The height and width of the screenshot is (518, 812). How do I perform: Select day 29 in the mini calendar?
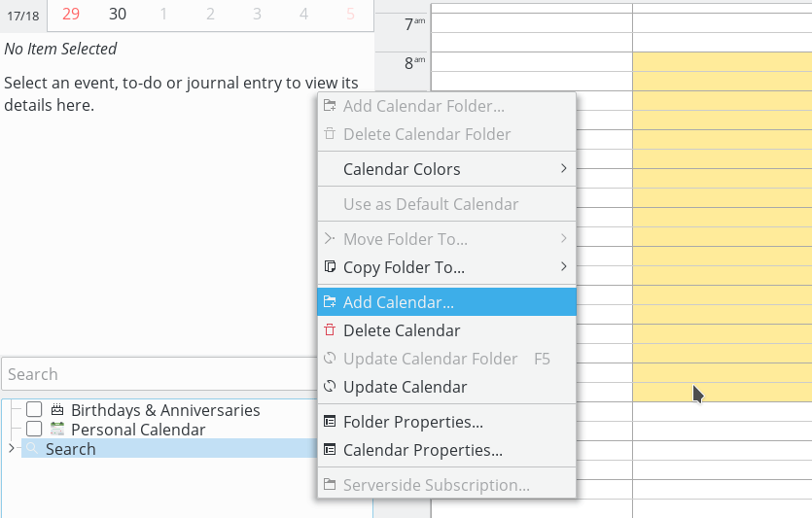point(70,14)
